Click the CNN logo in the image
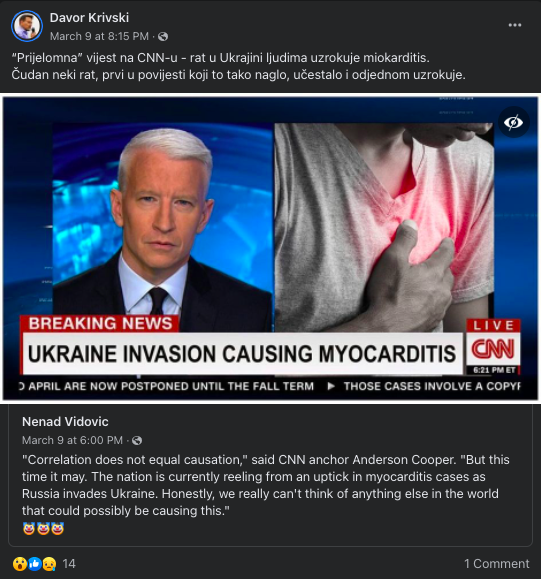Viewport: 541px width, 579px height. tap(493, 349)
